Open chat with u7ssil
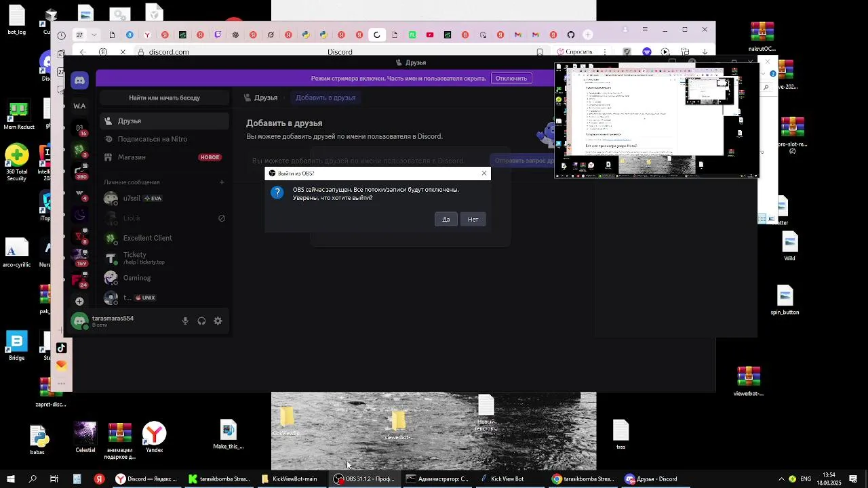Viewport: 868px width, 488px height. pos(165,198)
